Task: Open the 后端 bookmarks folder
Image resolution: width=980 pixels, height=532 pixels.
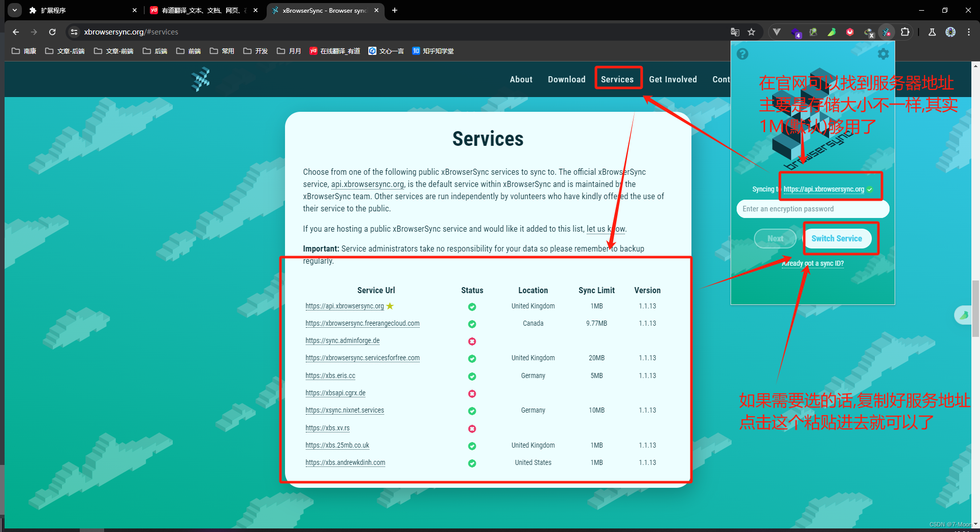Action: tap(155, 51)
